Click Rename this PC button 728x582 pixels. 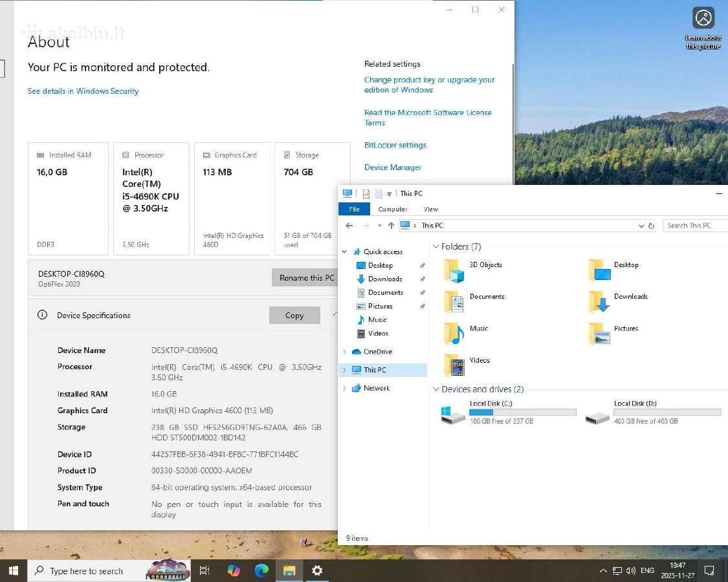tap(305, 277)
